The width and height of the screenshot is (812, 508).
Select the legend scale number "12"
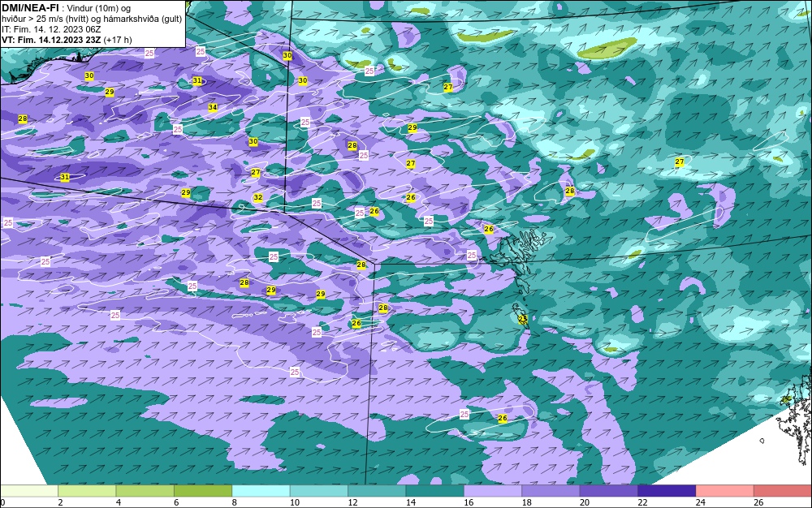click(352, 502)
